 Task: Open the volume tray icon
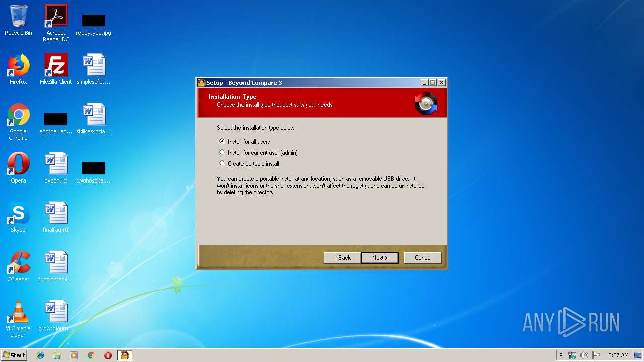click(584, 355)
